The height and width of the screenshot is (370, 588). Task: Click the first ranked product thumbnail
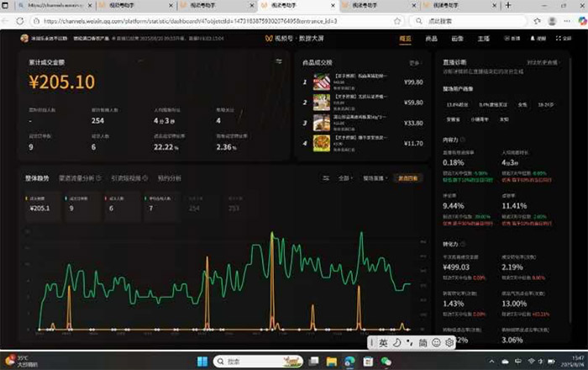(322, 82)
